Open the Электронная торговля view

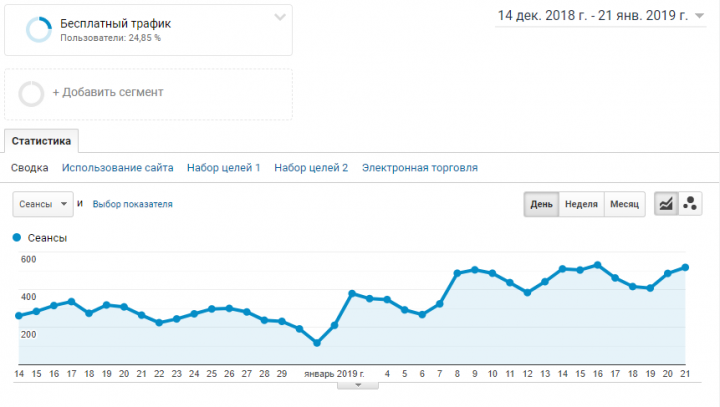(420, 168)
